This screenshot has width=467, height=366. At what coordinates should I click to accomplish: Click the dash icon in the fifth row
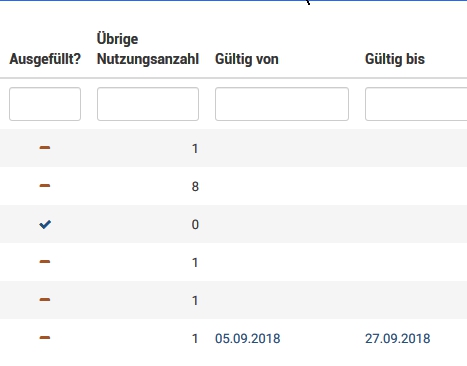(45, 300)
